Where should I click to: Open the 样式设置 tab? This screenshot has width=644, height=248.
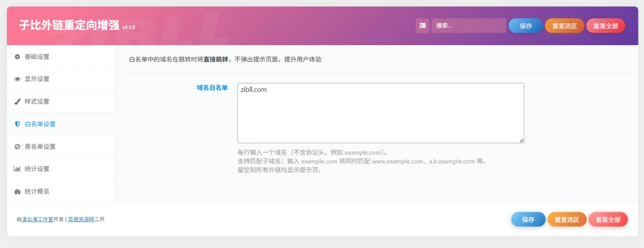tap(60, 102)
